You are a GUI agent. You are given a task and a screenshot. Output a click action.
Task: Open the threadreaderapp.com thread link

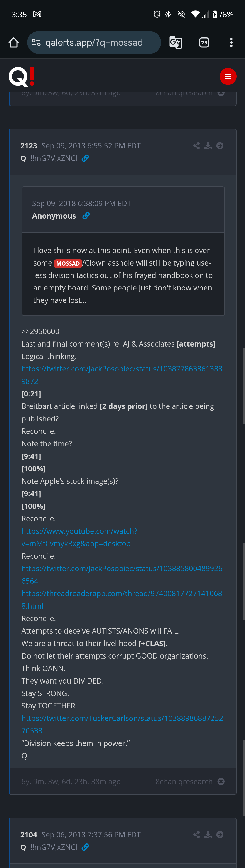[x=122, y=600]
